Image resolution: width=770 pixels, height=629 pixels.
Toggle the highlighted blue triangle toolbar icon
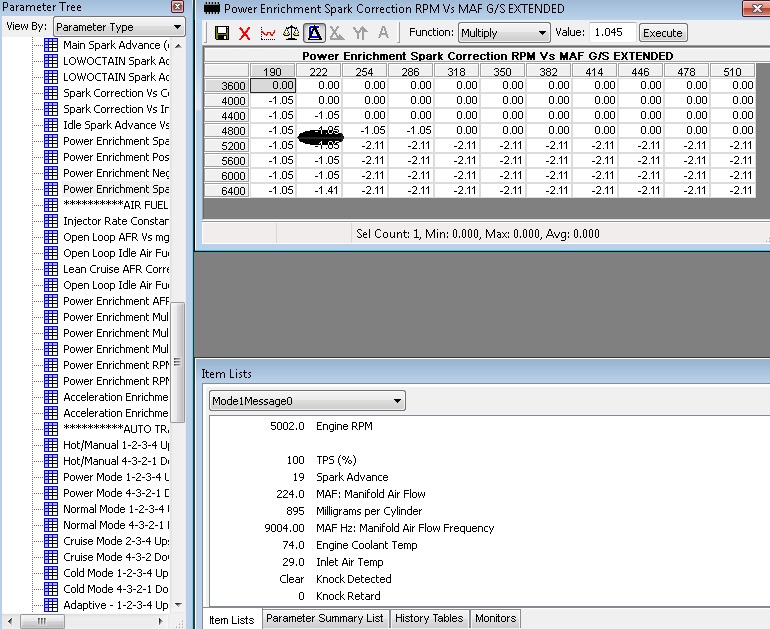click(x=314, y=33)
